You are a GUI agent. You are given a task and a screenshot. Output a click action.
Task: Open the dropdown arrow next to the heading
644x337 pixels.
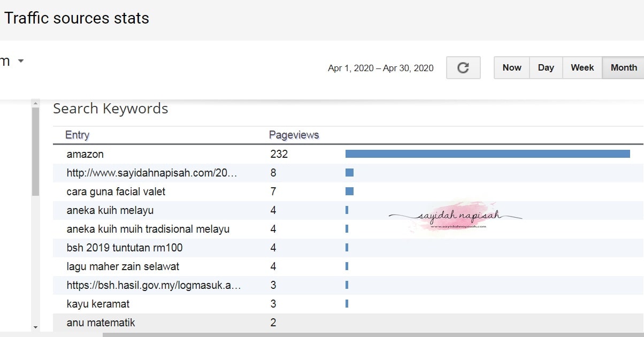tap(20, 61)
